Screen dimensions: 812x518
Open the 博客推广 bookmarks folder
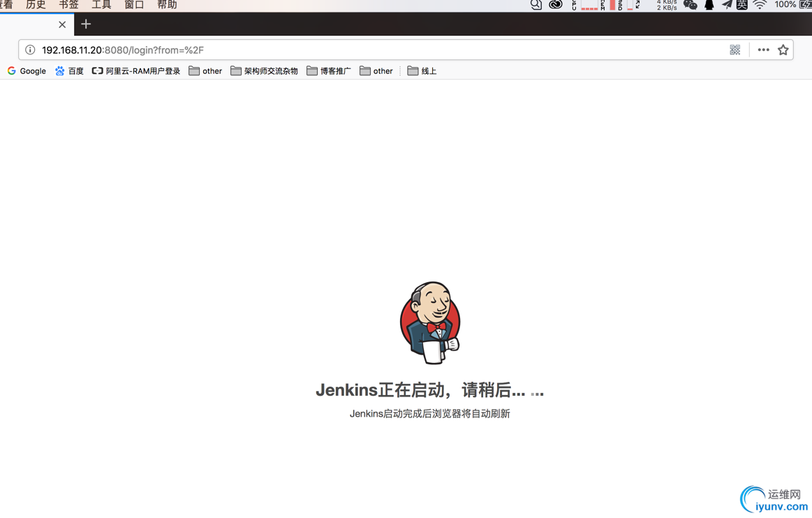pos(329,71)
